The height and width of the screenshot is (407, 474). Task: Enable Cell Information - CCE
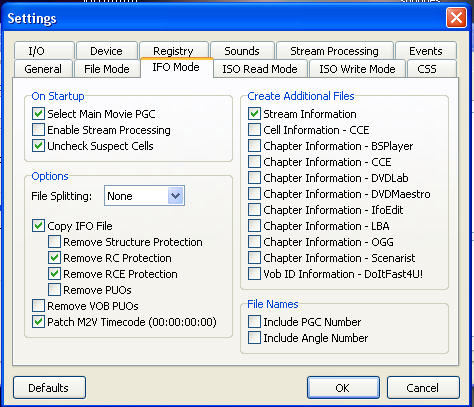coord(254,130)
